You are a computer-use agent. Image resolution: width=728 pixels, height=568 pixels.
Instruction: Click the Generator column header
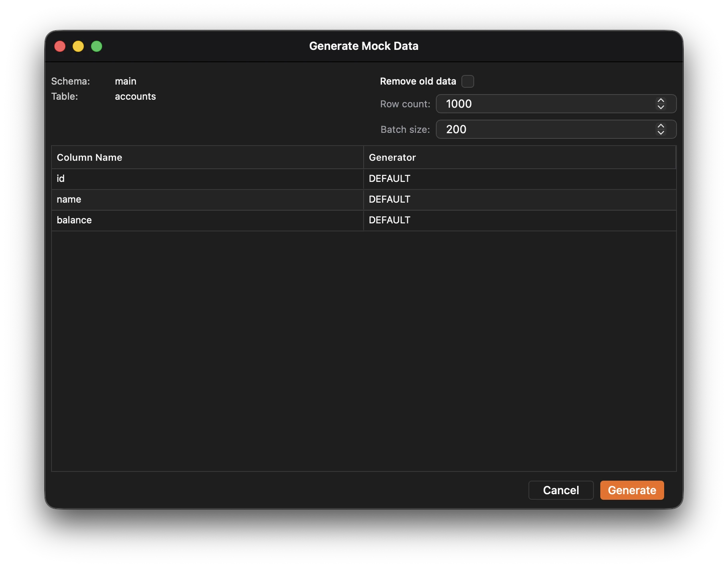tap(392, 157)
